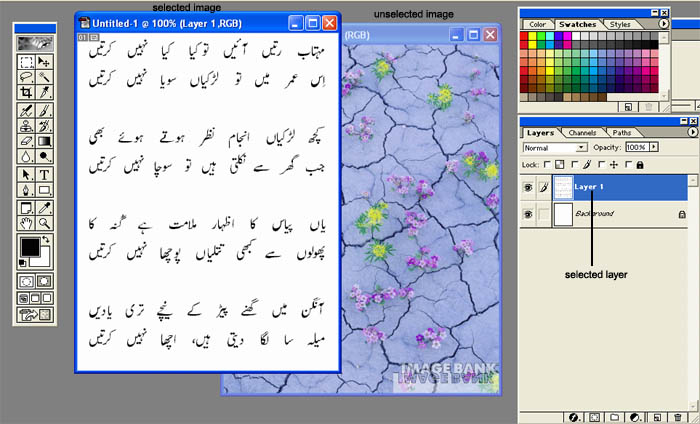Create a new layer set
Screen dimensions: 700x424
coord(615,418)
